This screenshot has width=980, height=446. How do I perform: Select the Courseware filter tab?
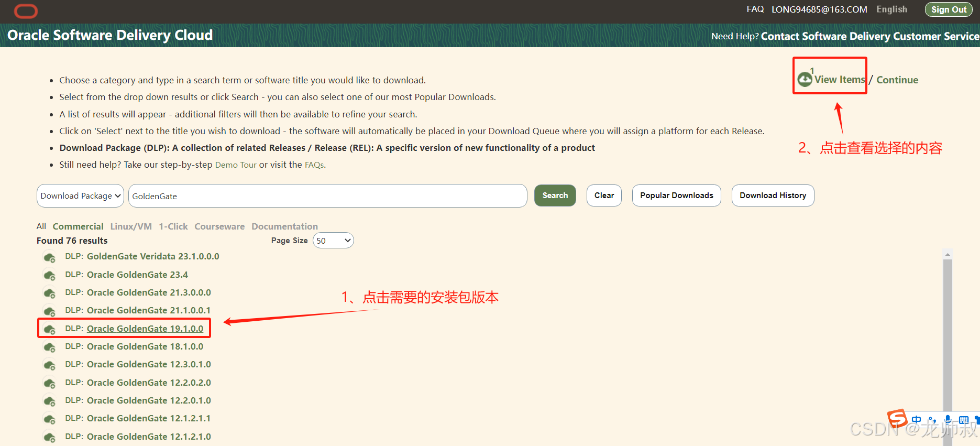click(219, 226)
